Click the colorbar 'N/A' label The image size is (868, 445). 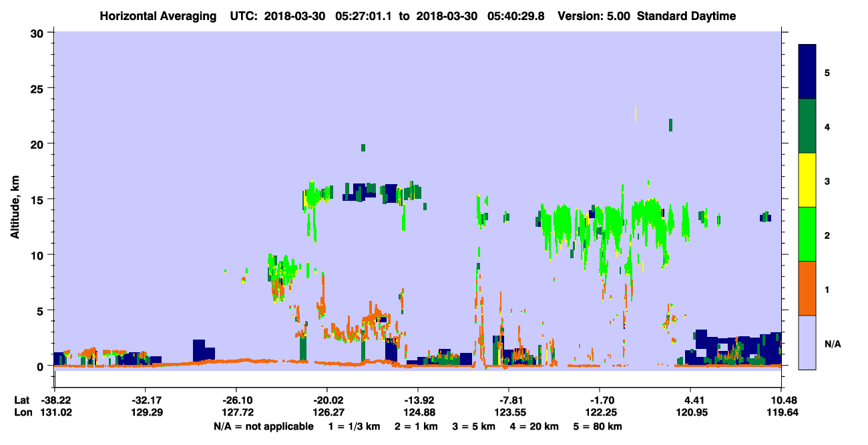[832, 344]
